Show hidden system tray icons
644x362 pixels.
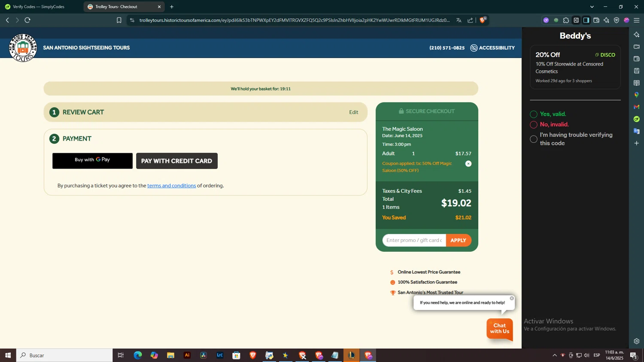pyautogui.click(x=554, y=355)
